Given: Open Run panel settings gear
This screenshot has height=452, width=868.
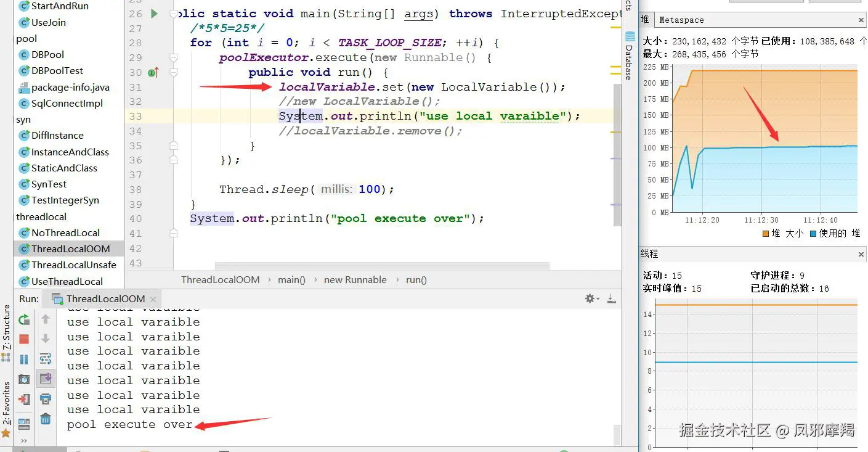Looking at the screenshot, I should coord(591,298).
